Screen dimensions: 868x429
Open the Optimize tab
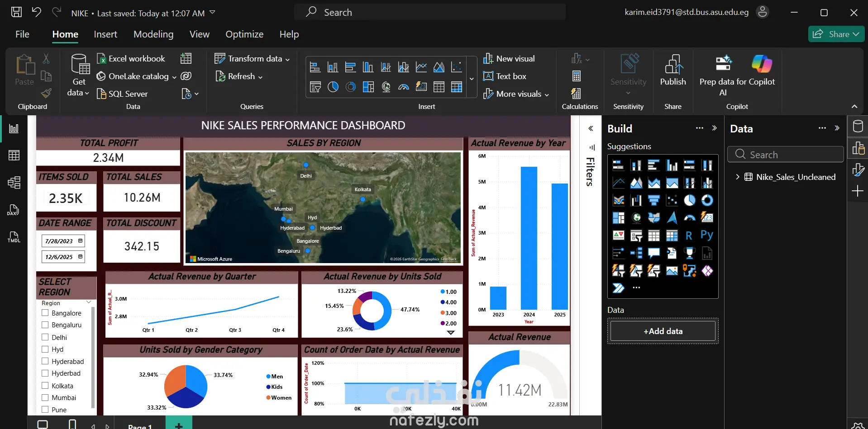point(244,34)
